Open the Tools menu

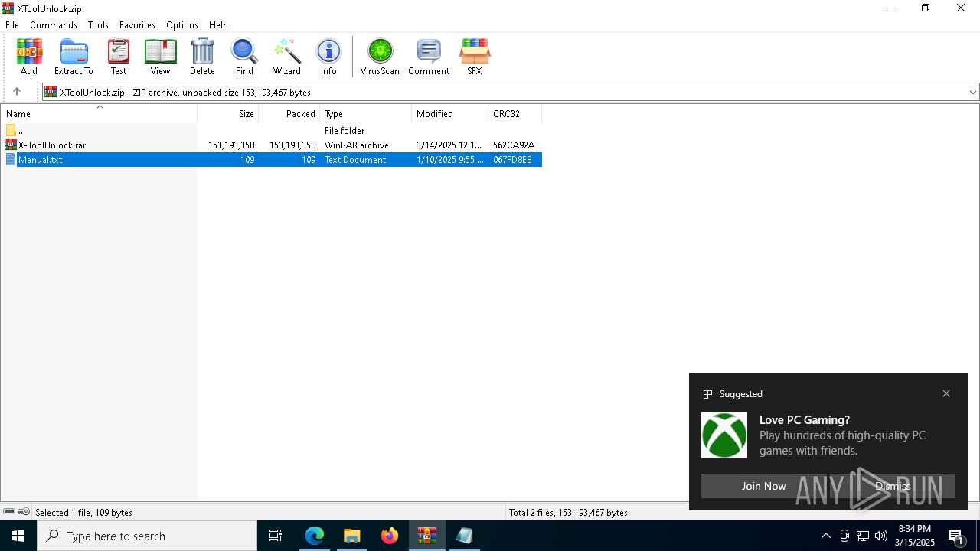pyautogui.click(x=98, y=24)
